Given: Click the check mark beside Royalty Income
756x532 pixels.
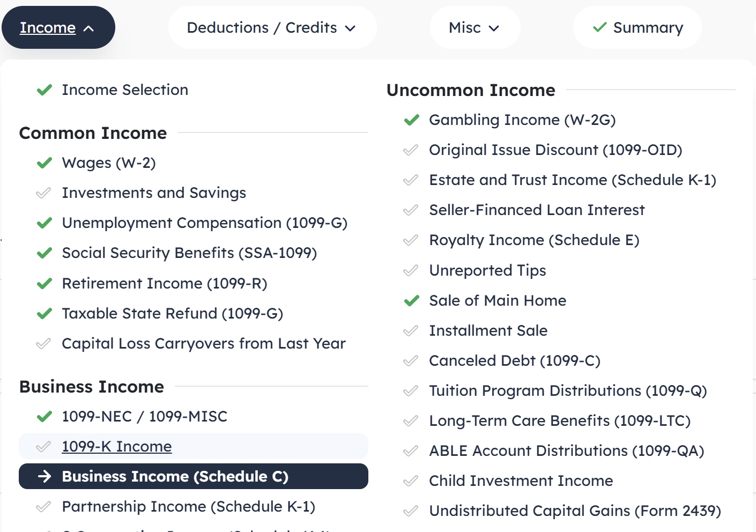Looking at the screenshot, I should pyautogui.click(x=411, y=240).
